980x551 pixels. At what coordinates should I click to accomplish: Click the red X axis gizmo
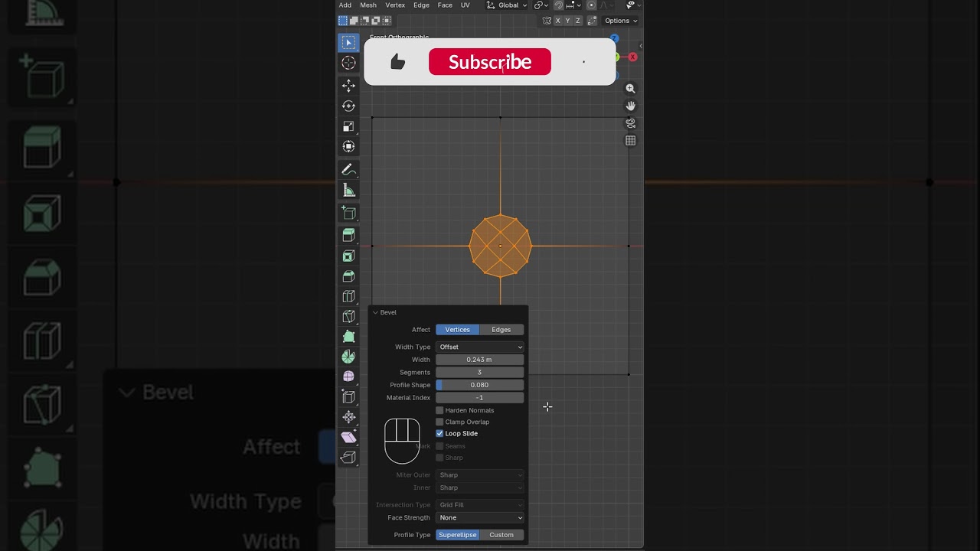pyautogui.click(x=632, y=57)
